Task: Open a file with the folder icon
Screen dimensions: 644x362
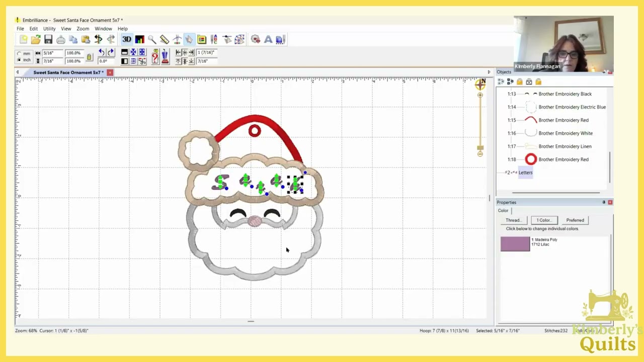Action: [35, 39]
